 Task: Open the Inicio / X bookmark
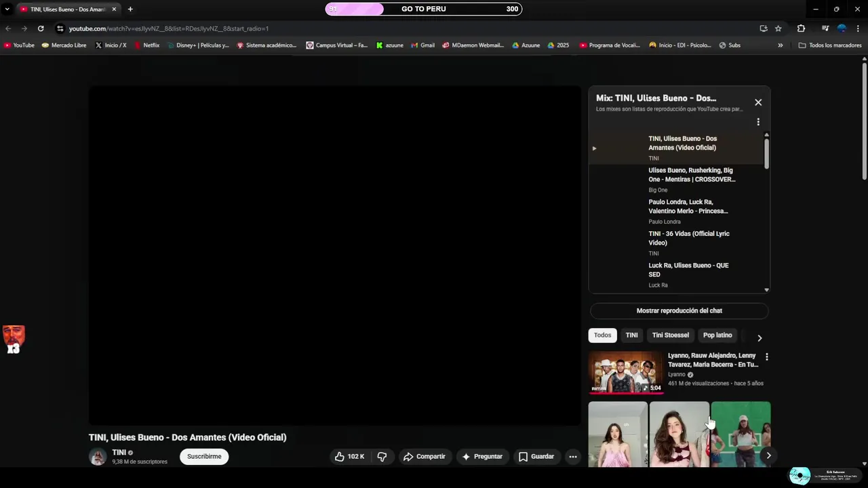(111, 45)
